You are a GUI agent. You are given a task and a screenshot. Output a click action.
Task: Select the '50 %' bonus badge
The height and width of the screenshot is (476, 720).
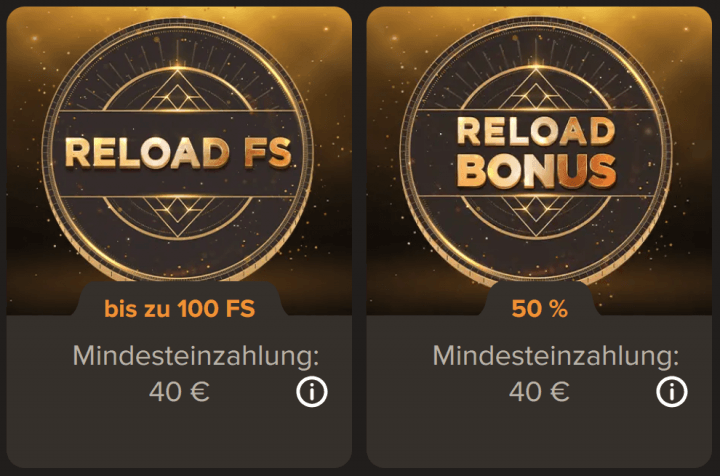point(539,309)
